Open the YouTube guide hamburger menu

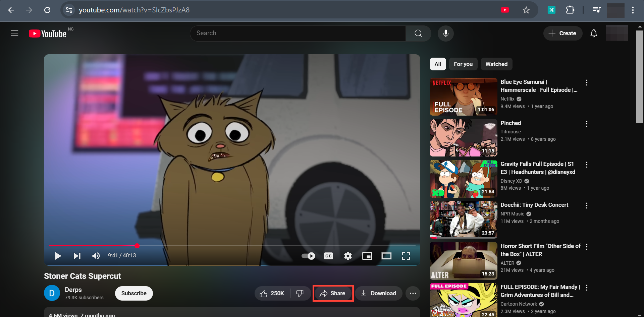(14, 33)
